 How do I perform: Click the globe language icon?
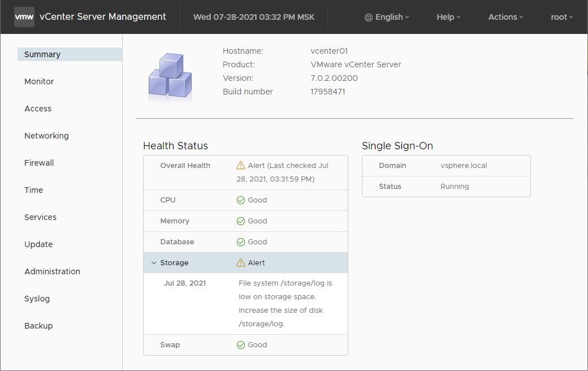coord(369,17)
